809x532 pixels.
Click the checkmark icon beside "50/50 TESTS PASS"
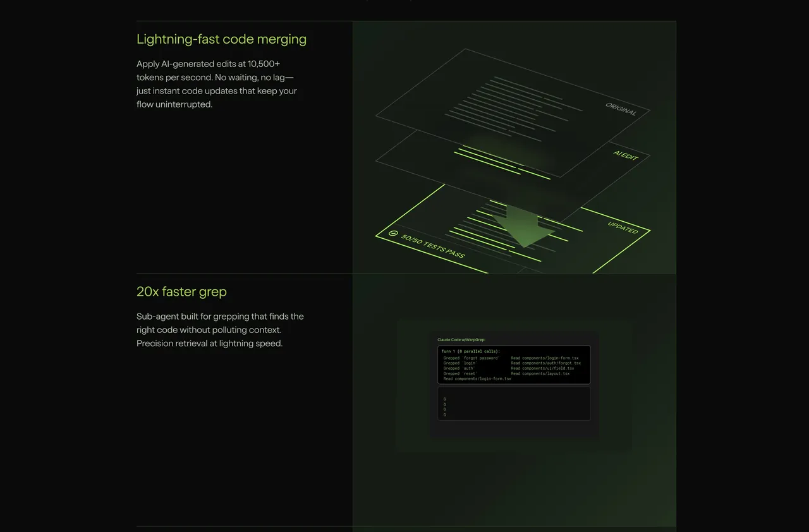click(394, 233)
